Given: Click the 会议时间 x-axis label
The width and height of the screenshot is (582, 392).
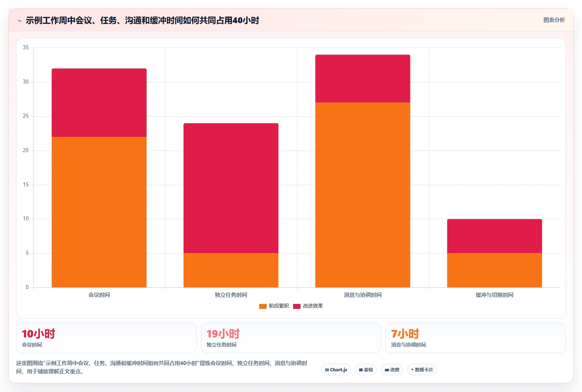Looking at the screenshot, I should (99, 295).
